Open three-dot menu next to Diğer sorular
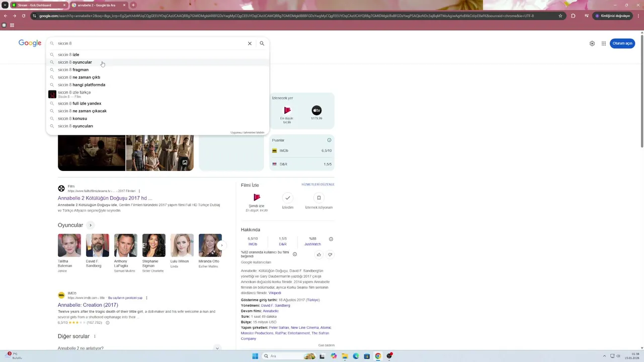This screenshot has height=362, width=644. [95, 336]
